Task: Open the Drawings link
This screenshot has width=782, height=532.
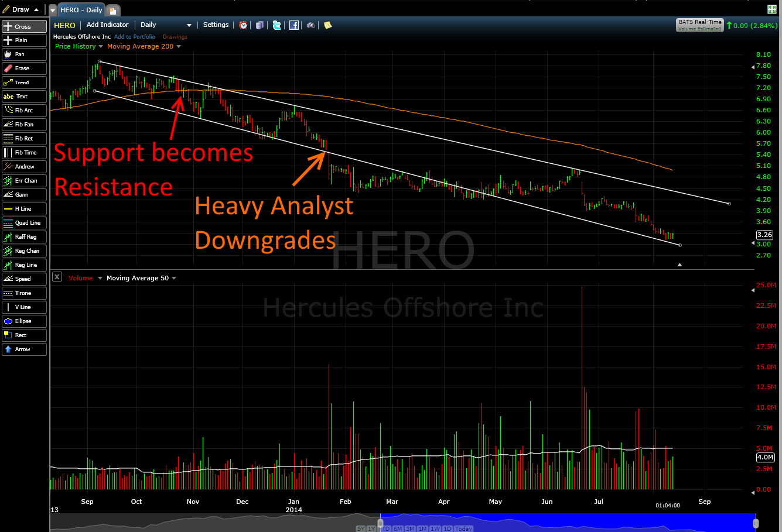Action: [175, 37]
